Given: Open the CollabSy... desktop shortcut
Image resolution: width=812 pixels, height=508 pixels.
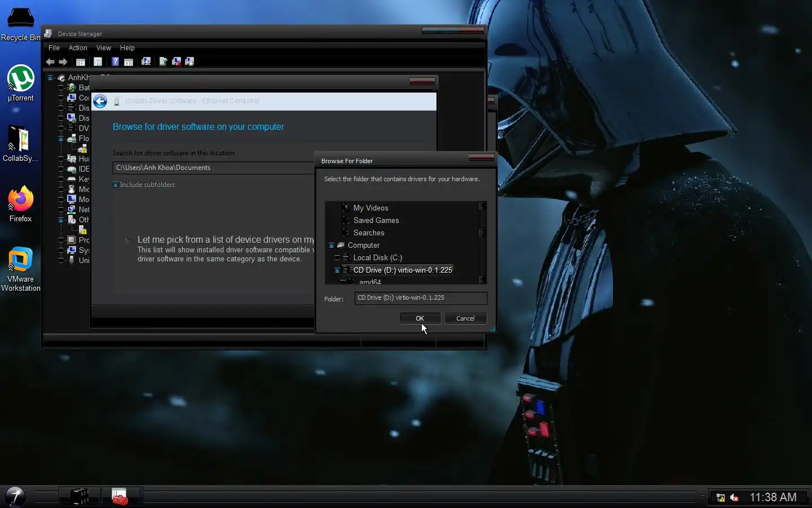Looking at the screenshot, I should point(20,143).
